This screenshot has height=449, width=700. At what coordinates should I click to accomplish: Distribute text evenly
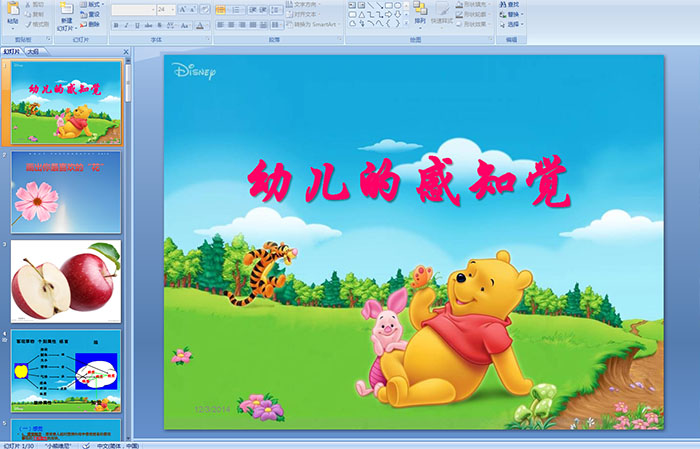(263, 25)
